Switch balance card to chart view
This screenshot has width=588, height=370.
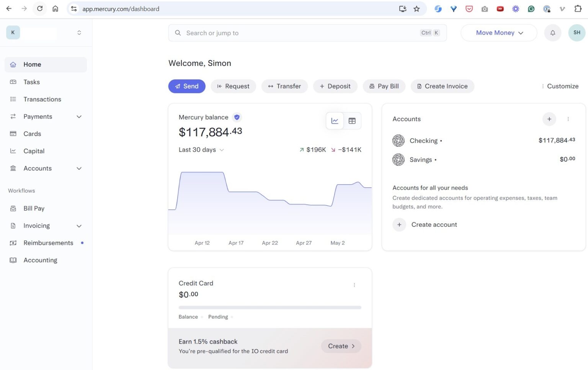335,121
